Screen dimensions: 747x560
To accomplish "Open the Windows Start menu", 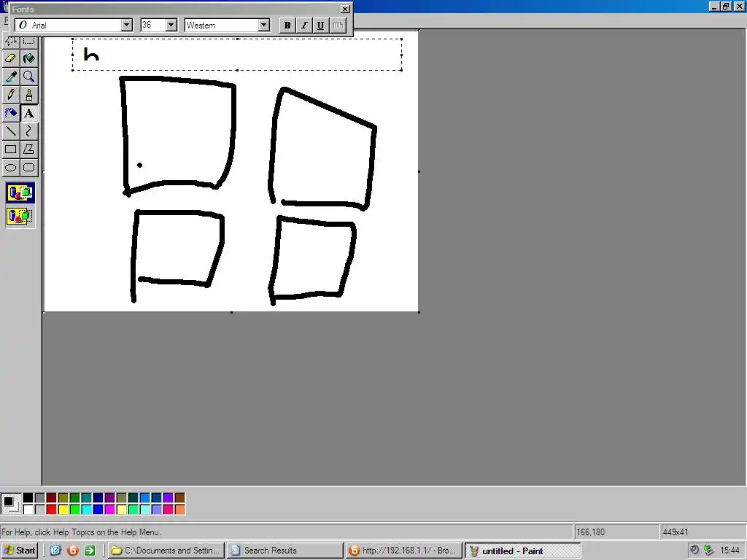I will pos(20,551).
